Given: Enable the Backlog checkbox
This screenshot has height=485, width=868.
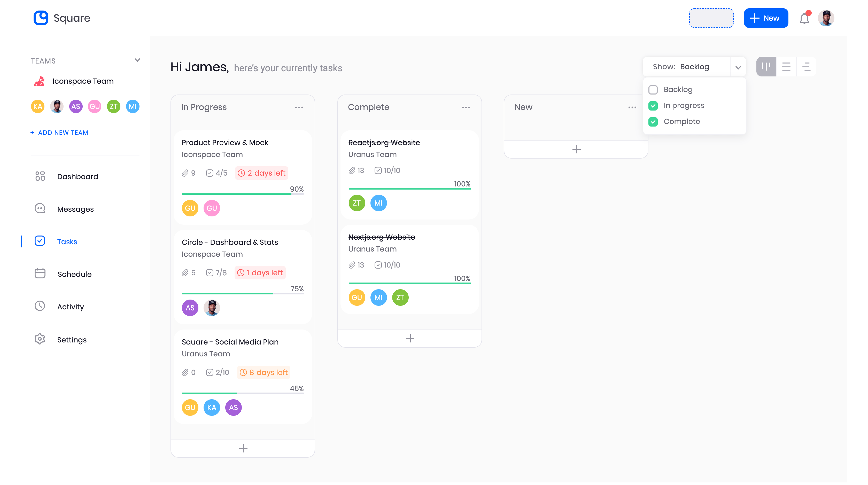Looking at the screenshot, I should tap(653, 90).
